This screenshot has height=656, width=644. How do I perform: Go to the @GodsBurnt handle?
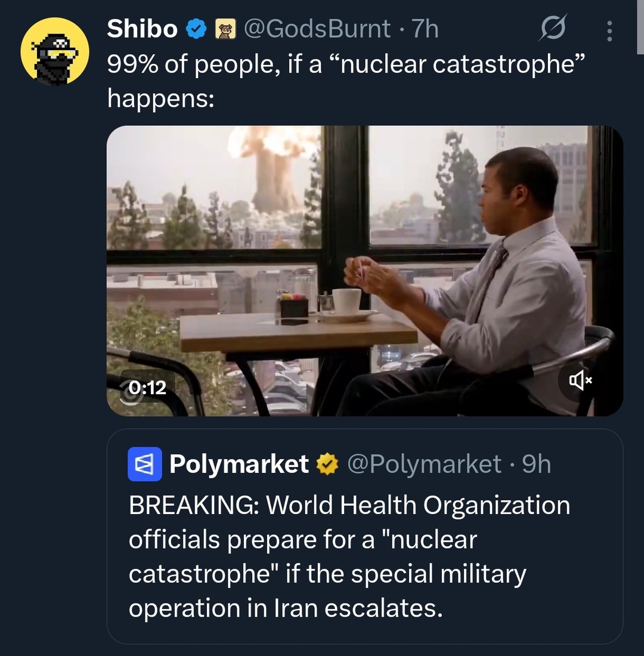317,28
